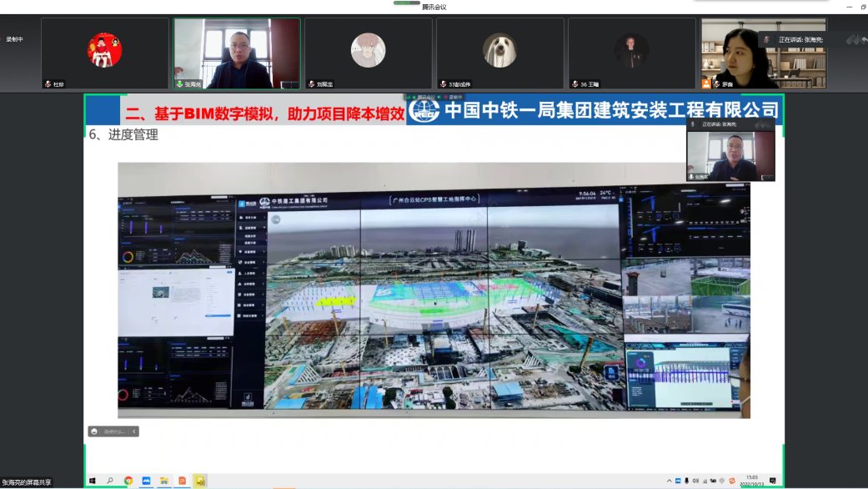Click the 正在讲话: 张海亮 speaker banner
This screenshot has width=868, height=489.
pos(800,40)
